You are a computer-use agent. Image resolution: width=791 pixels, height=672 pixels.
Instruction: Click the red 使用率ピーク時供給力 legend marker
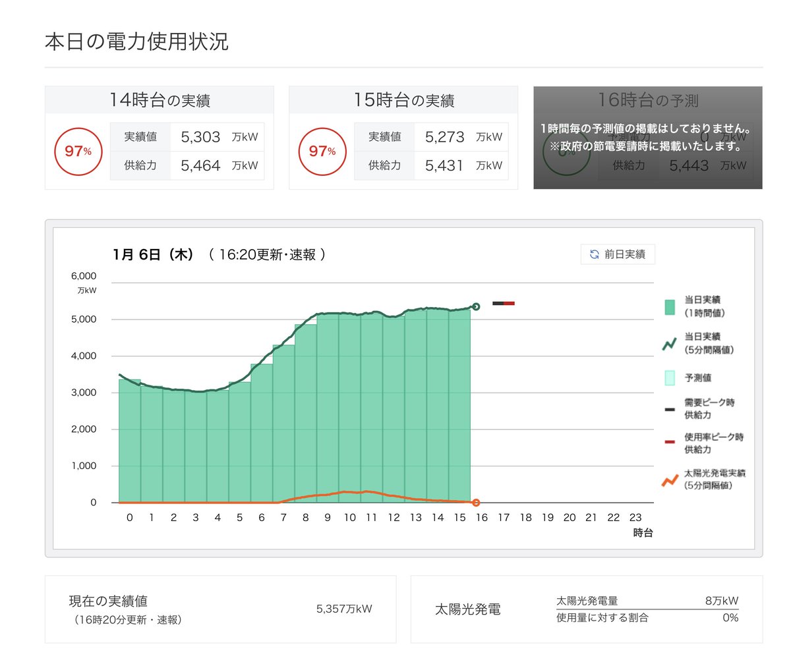coord(670,442)
